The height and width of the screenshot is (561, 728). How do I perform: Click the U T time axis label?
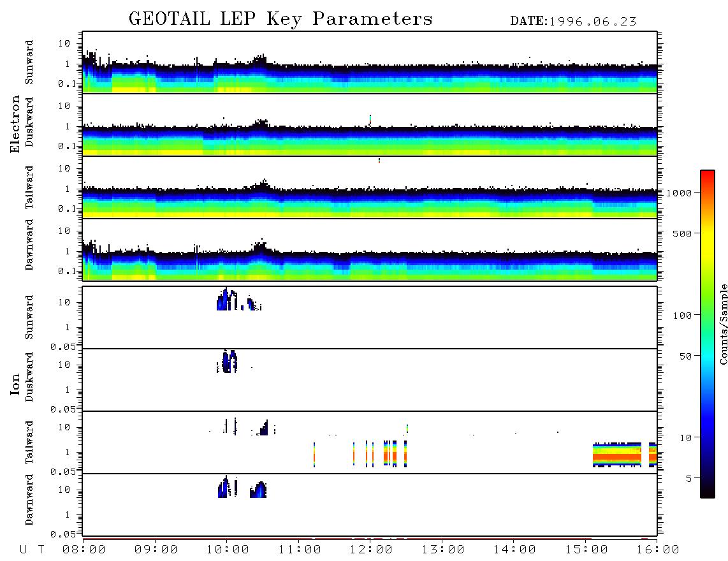pos(32,550)
